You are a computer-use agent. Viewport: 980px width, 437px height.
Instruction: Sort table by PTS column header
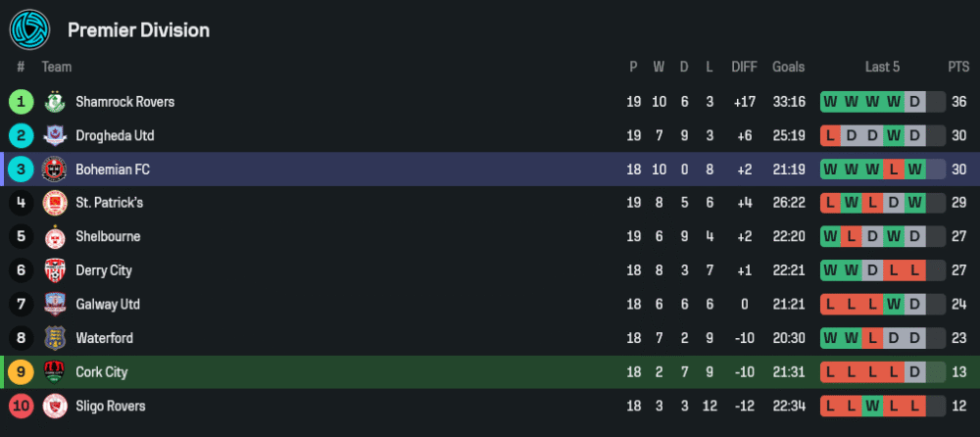(957, 67)
